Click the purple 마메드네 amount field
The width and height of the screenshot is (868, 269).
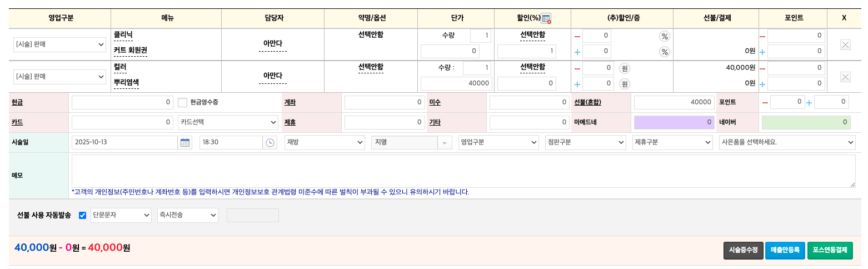point(674,122)
